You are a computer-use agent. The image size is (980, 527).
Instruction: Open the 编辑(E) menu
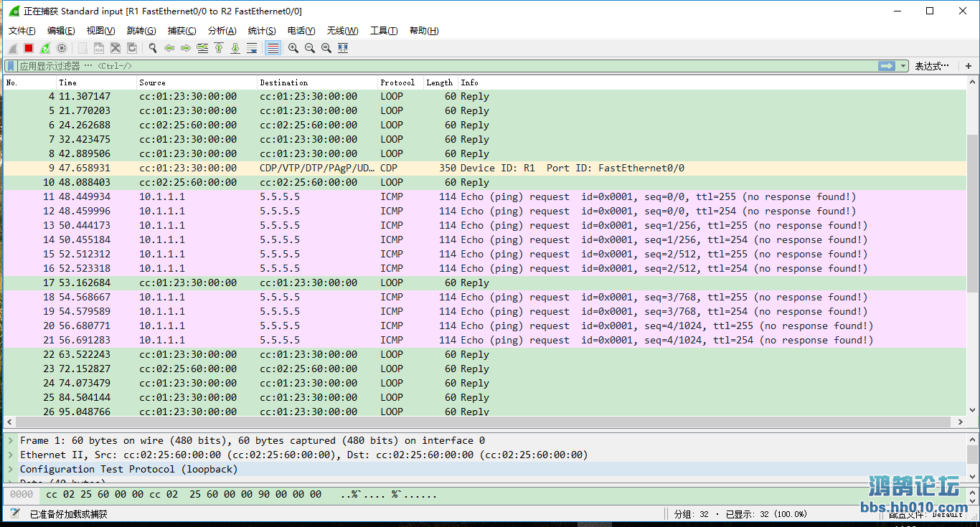click(x=61, y=31)
